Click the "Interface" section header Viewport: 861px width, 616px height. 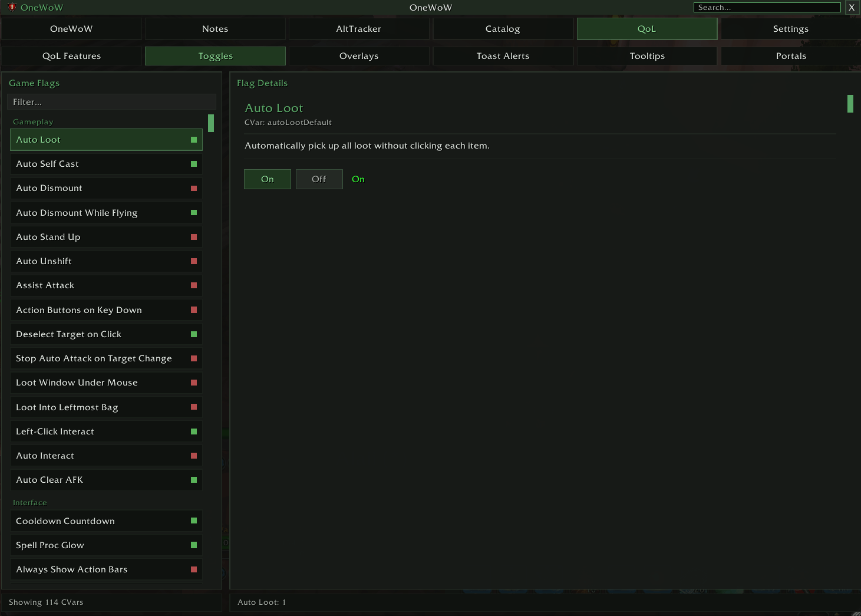30,503
